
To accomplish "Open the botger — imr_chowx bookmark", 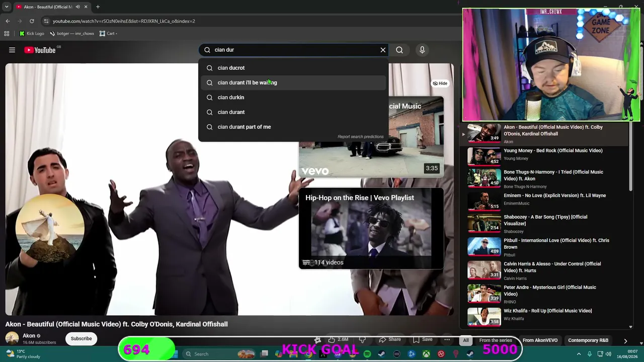I will point(72,34).
